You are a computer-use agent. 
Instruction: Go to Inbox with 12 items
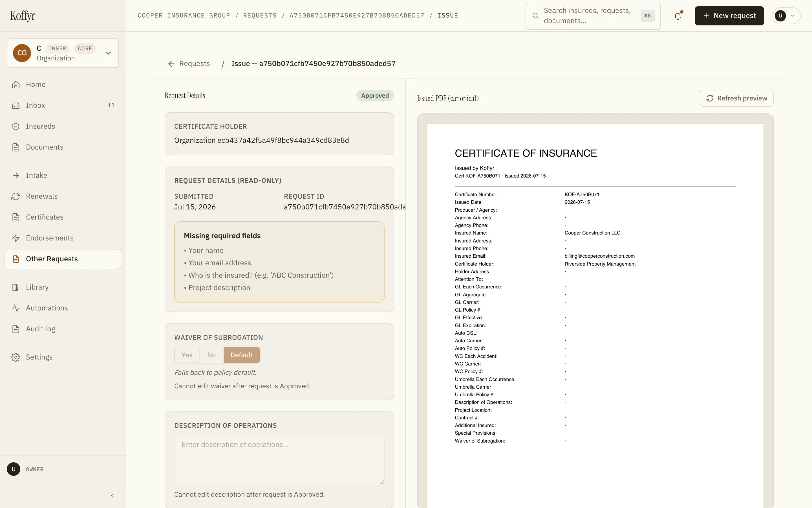pos(63,106)
